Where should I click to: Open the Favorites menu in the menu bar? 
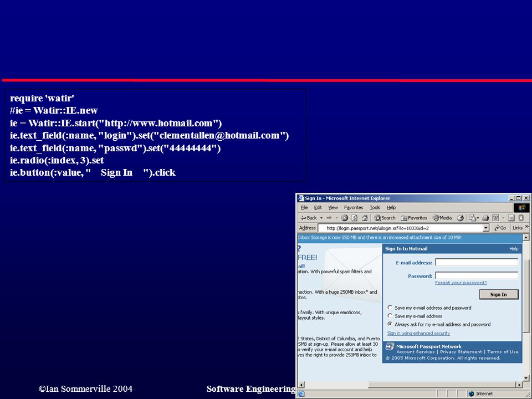[x=354, y=207]
